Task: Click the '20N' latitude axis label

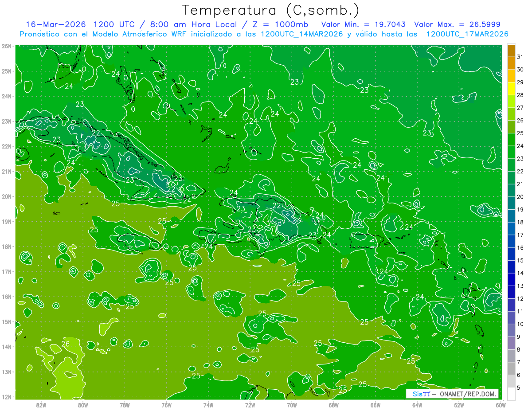Action: click(7, 196)
